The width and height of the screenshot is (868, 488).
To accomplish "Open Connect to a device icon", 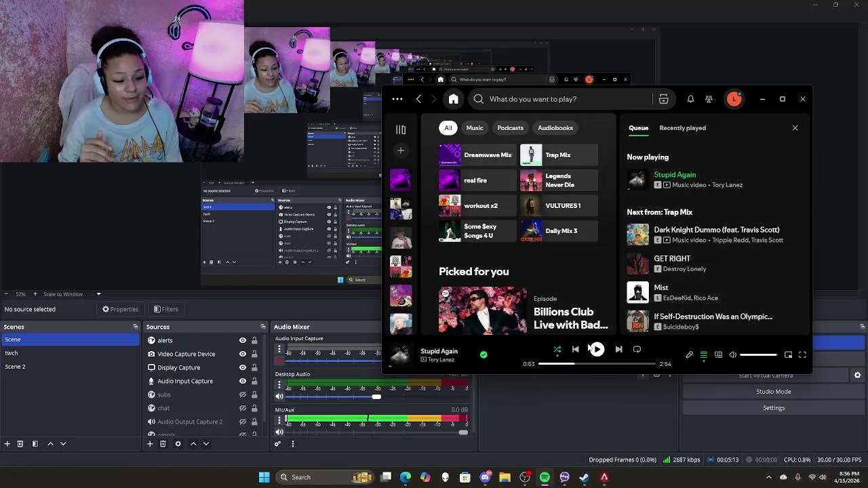I will click(718, 354).
